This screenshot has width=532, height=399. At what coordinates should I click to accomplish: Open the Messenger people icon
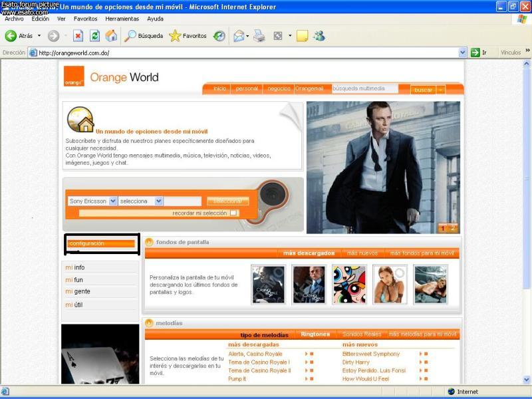coord(319,36)
